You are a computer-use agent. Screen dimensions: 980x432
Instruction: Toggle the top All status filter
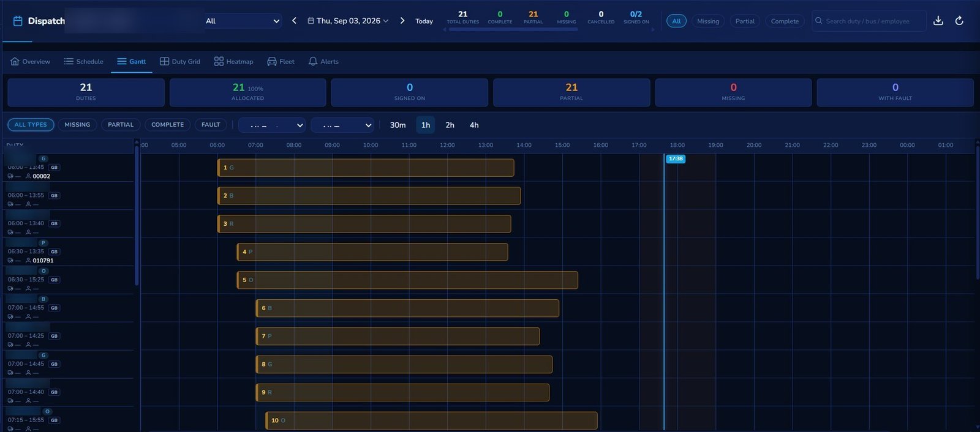676,21
